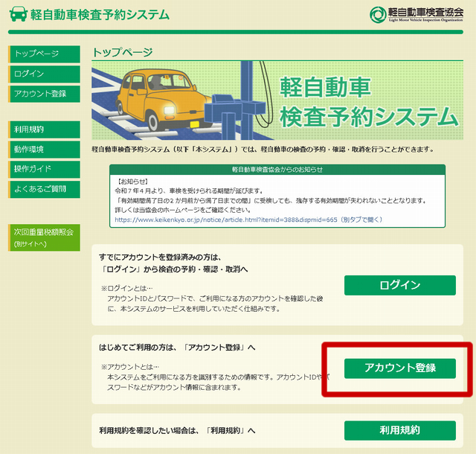
Task: Select アカウント登録 in the sidebar menu
Action: [x=45, y=94]
